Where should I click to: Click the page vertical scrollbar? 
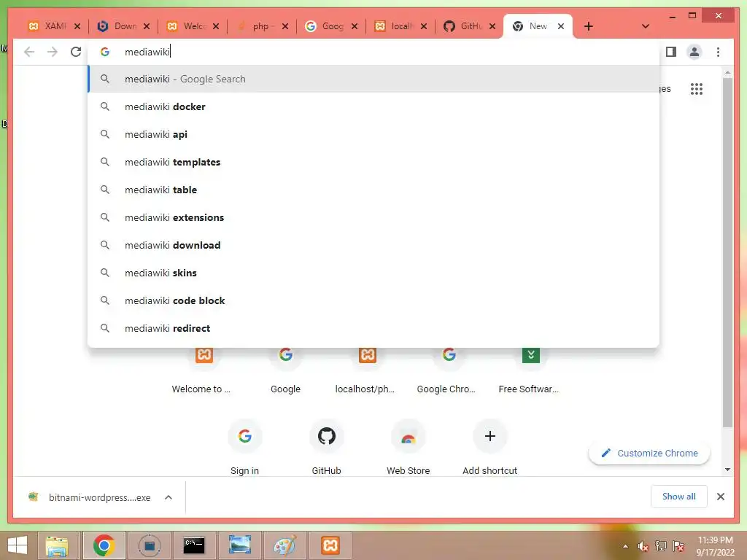pyautogui.click(x=727, y=252)
